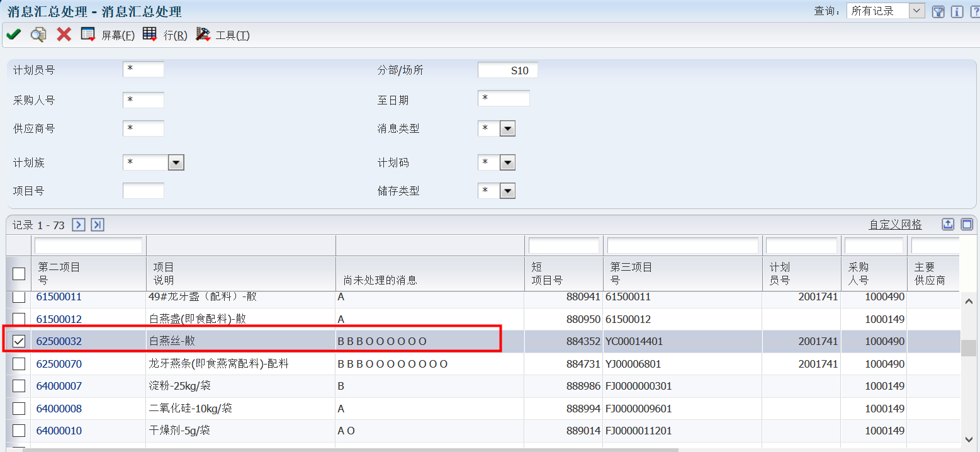Viewport: 980px width, 452px height.
Task: Check the box for item 64000007
Action: coord(20,386)
